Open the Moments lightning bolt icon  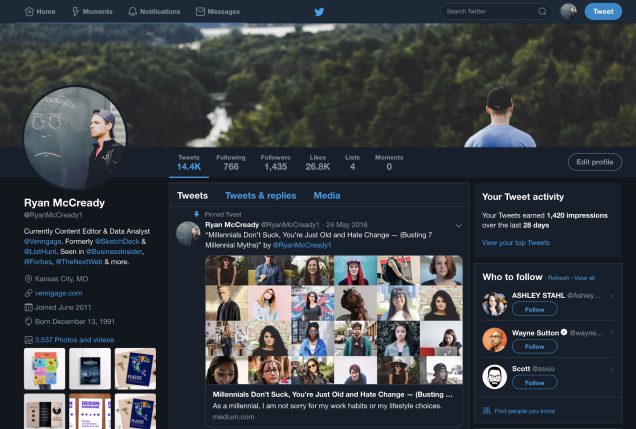[x=75, y=11]
